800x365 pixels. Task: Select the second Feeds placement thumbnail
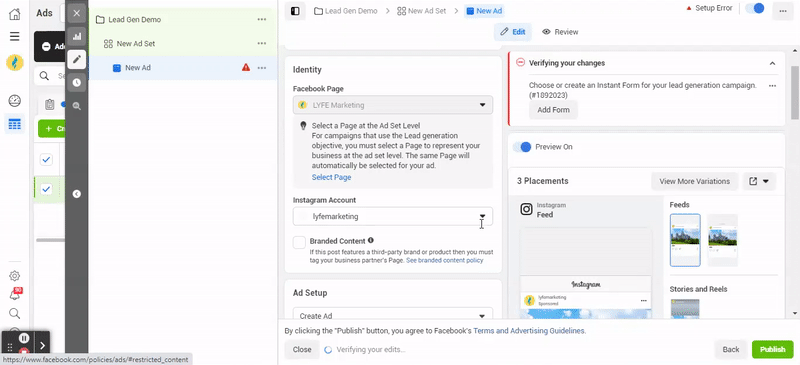(x=722, y=240)
